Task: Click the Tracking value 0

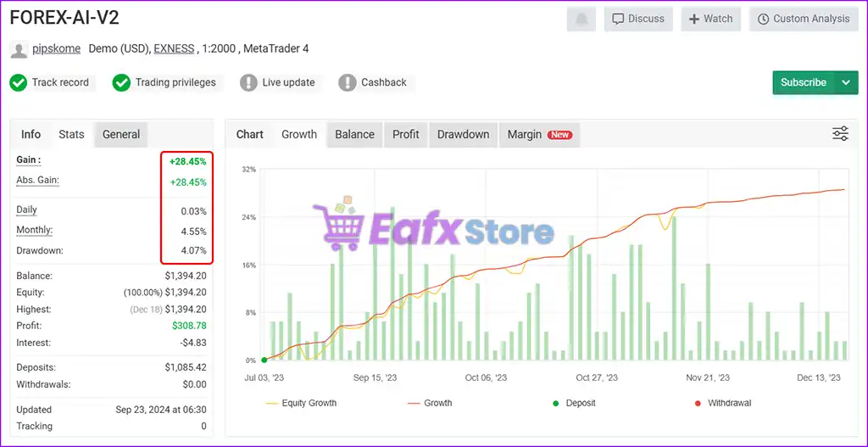Action: tap(203, 427)
